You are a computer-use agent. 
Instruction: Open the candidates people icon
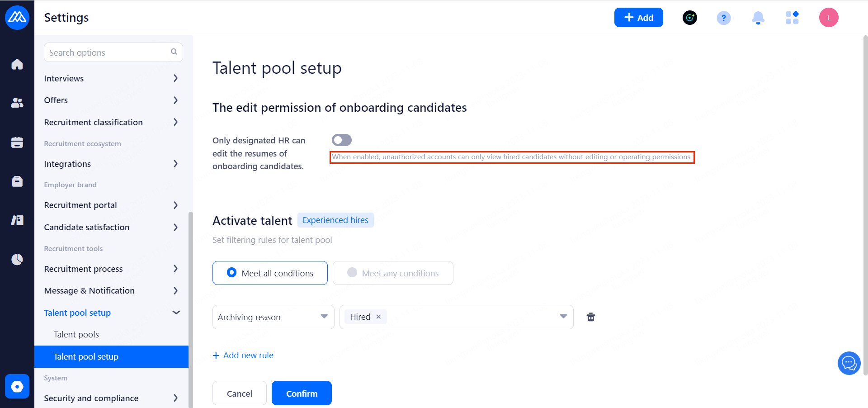(17, 103)
